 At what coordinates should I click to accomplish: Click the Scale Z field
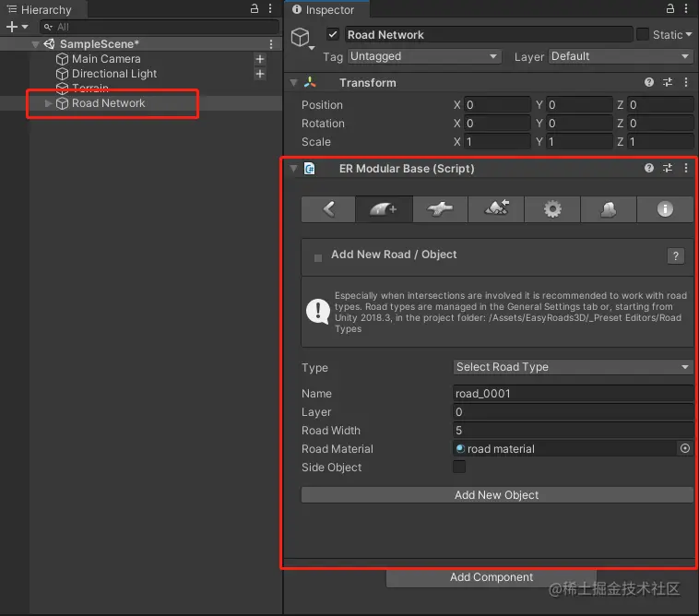pyautogui.click(x=660, y=142)
